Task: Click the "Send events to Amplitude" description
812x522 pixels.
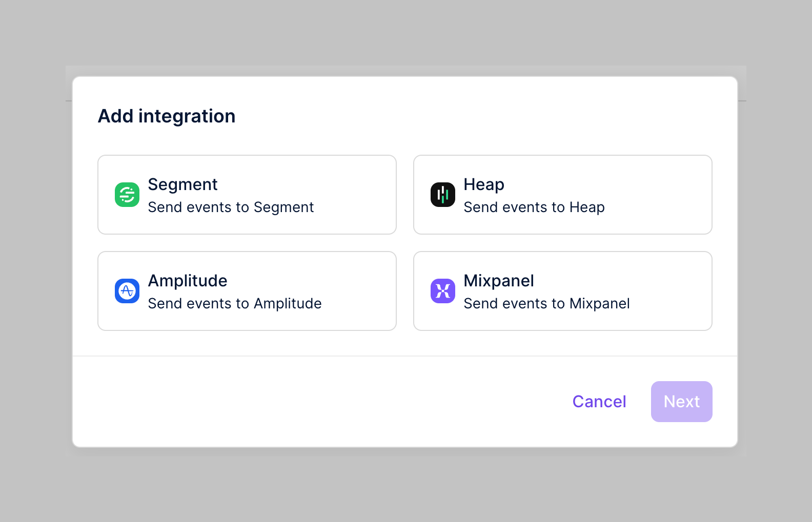Action: [x=235, y=304]
